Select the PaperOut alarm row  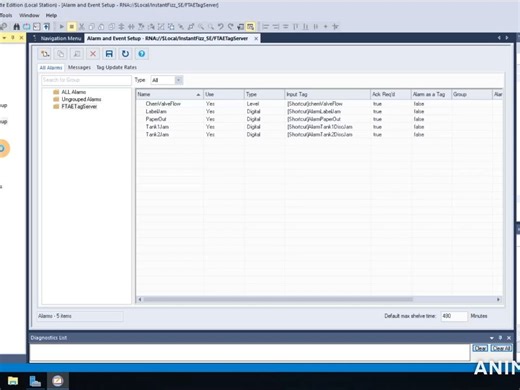319,119
